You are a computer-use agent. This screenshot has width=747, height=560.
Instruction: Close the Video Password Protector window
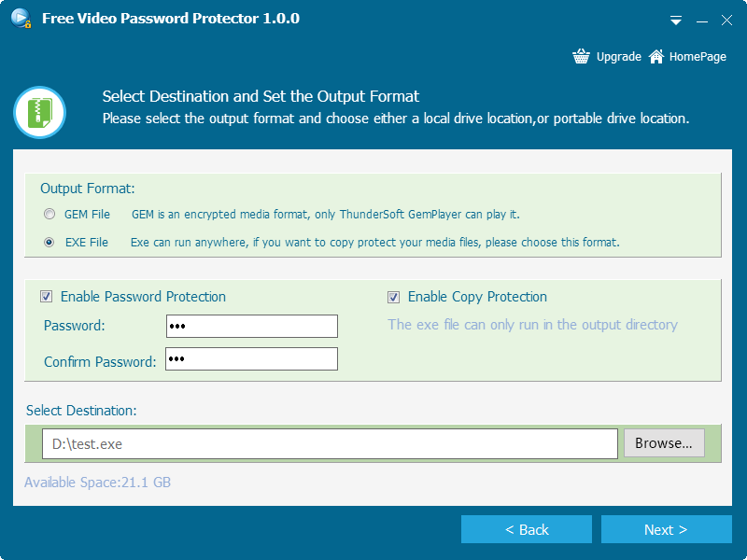726,21
